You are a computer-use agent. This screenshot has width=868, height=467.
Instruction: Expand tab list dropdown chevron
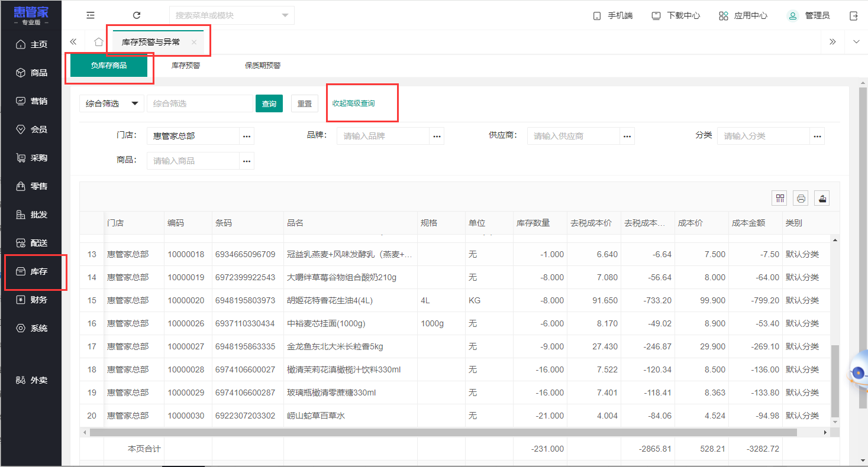click(856, 41)
